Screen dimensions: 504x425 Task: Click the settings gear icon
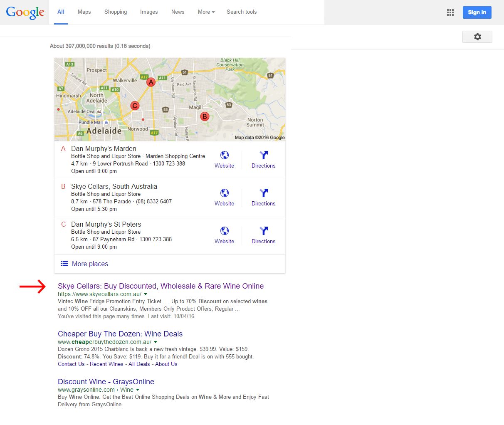477,37
